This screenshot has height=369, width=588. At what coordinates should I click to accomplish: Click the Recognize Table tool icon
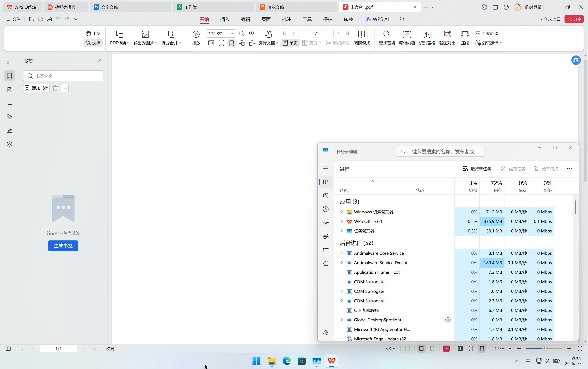(427, 34)
